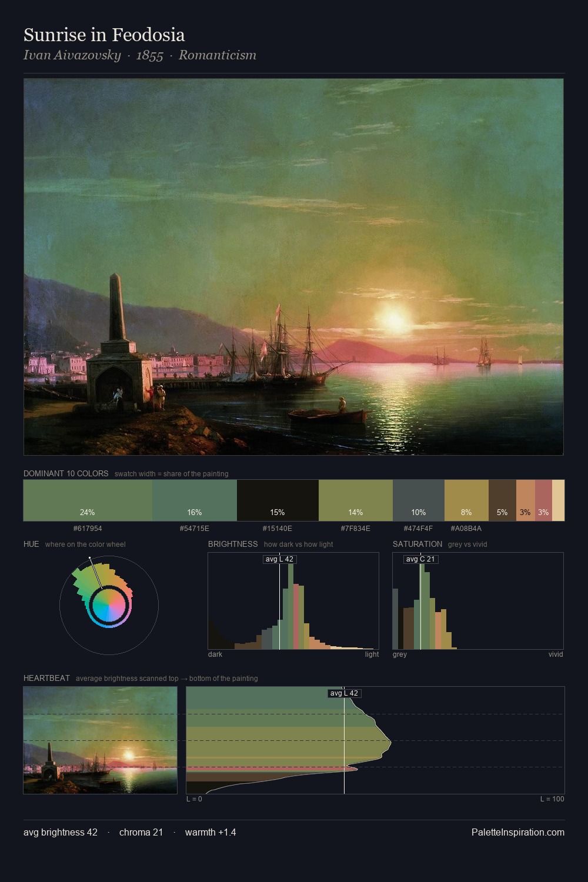
Task: Click hex code #A08B4A
Action: (x=466, y=529)
